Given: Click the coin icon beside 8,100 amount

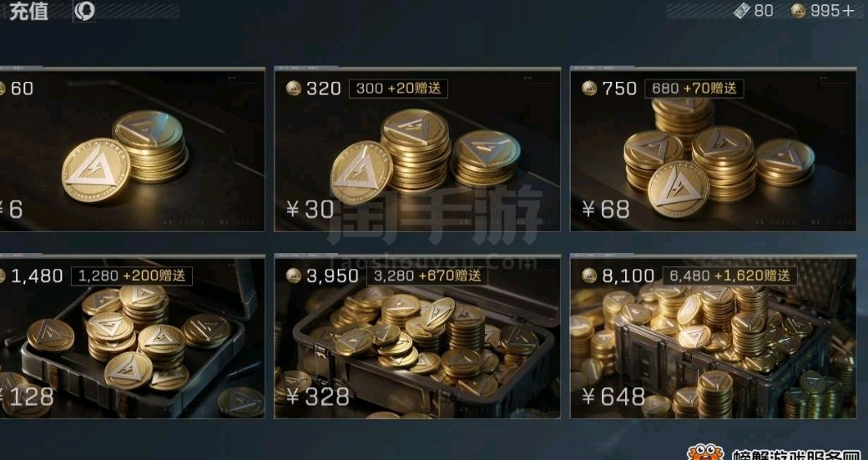Looking at the screenshot, I should [x=589, y=275].
